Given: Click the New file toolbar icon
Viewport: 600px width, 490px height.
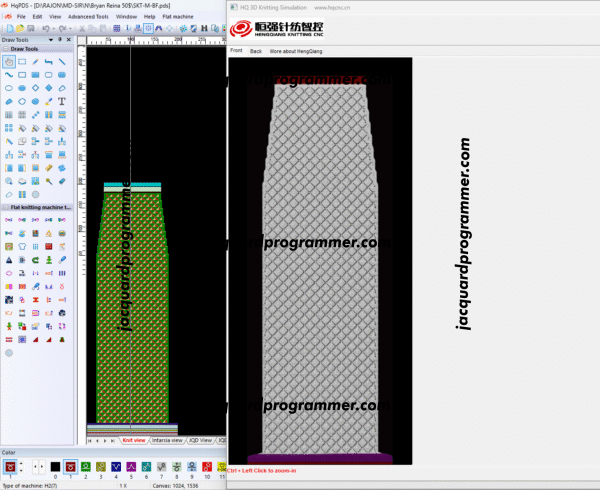Looking at the screenshot, I should click(x=8, y=28).
